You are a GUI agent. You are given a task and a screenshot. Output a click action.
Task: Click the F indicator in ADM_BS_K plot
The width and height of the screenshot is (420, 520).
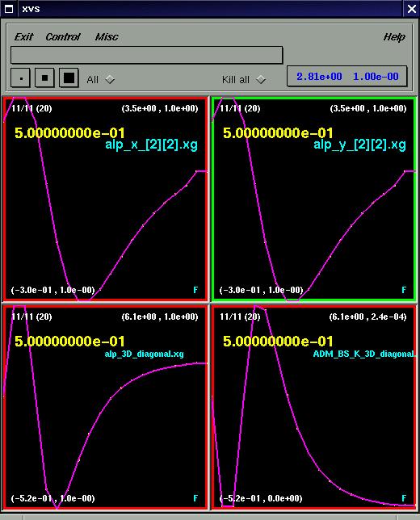click(404, 498)
